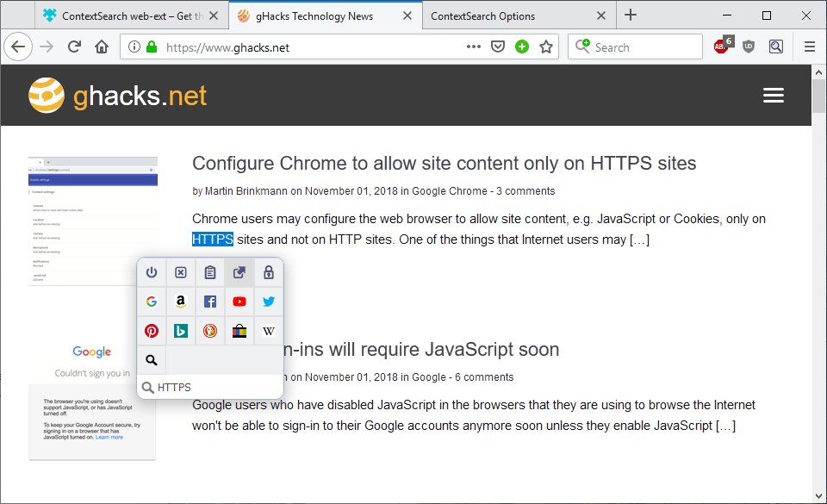Click the Google sign-in article thumbnail
Viewport: 827px width, 504px height.
[x=92, y=401]
